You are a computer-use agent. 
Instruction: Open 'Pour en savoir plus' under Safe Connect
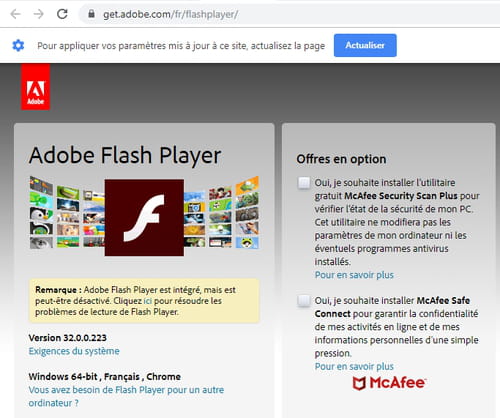354,366
